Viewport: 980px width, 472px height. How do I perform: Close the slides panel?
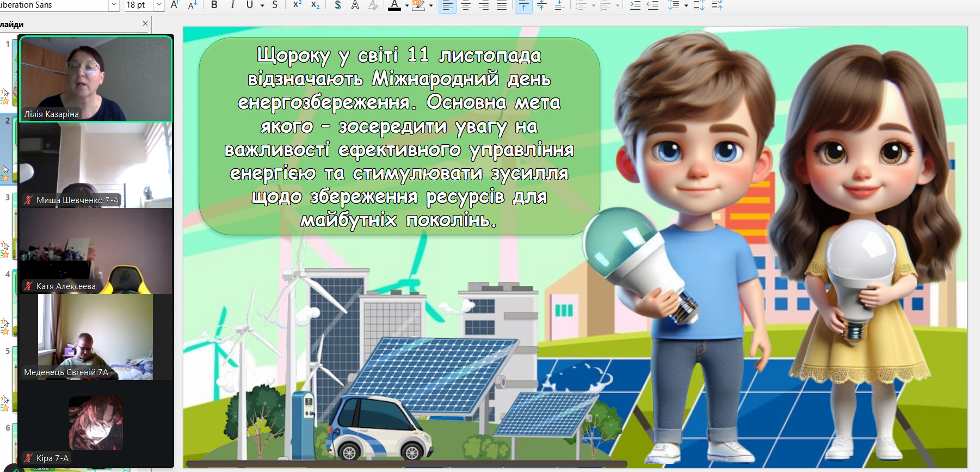tap(145, 23)
